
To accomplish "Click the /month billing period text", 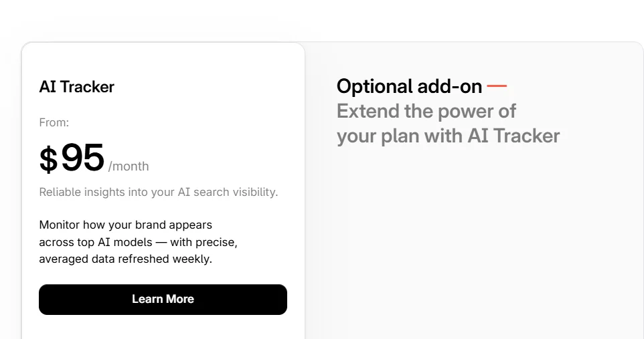I will tap(129, 166).
